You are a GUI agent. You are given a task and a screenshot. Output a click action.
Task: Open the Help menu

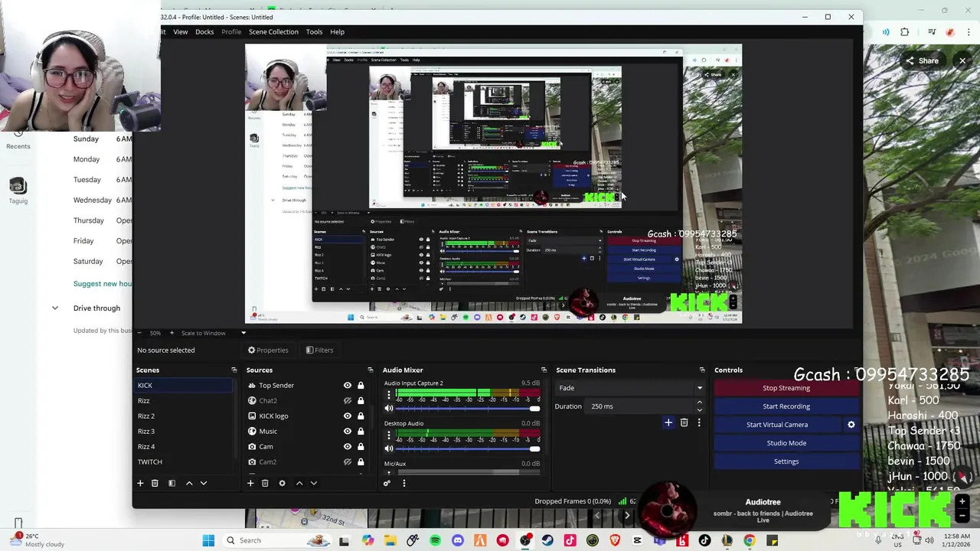coord(337,32)
